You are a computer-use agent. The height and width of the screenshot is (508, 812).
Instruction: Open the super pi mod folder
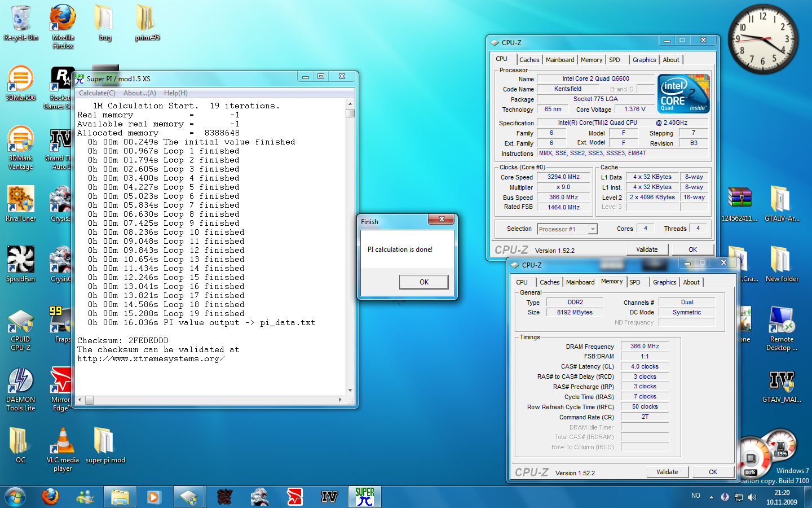(105, 445)
